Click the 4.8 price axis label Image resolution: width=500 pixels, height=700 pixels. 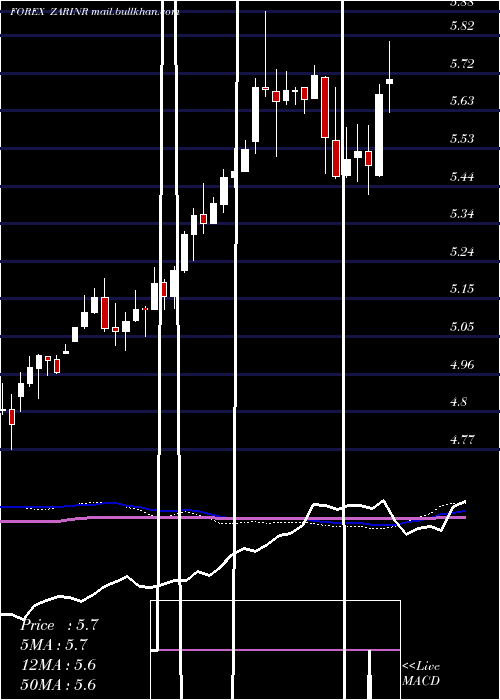coord(458,402)
